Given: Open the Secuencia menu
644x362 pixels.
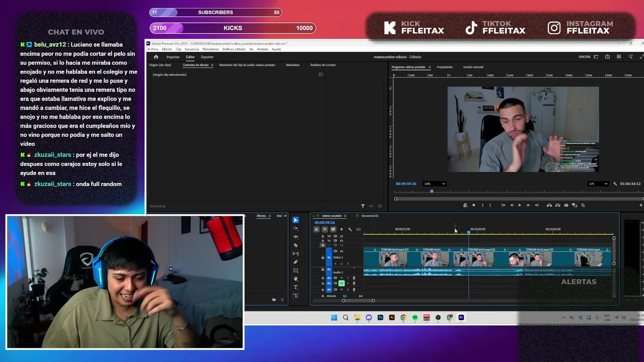Looking at the screenshot, I should coord(192,49).
